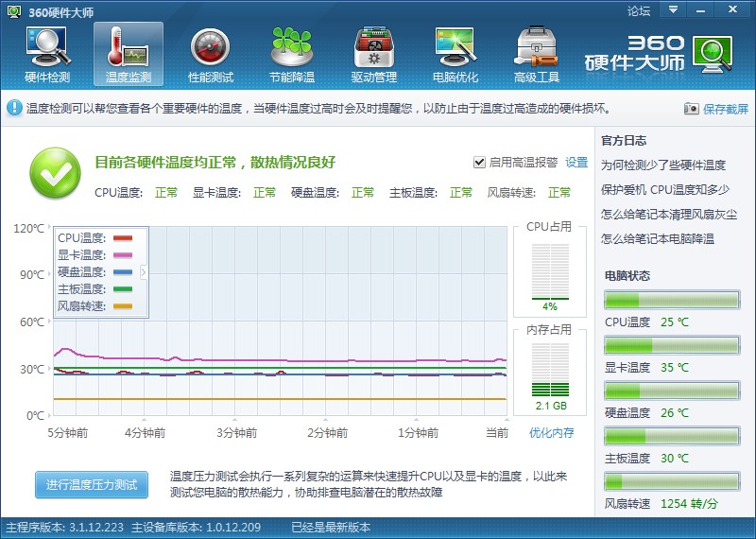756x539 pixels.
Task: Click the 优化内存 optimize memory link
Action: [x=551, y=432]
